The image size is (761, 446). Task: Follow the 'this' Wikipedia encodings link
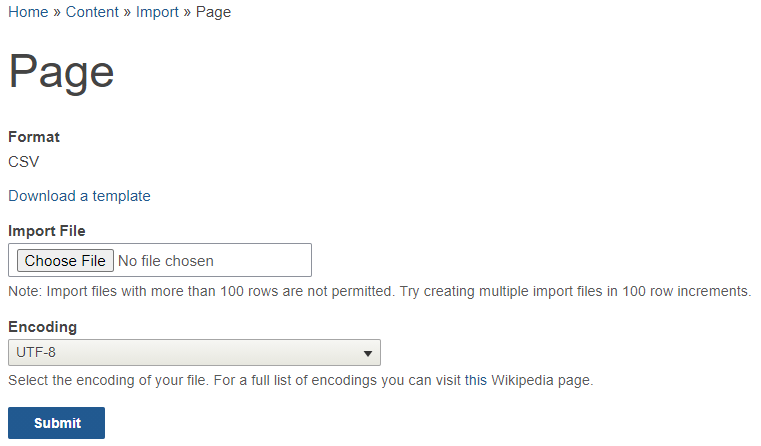coord(476,380)
